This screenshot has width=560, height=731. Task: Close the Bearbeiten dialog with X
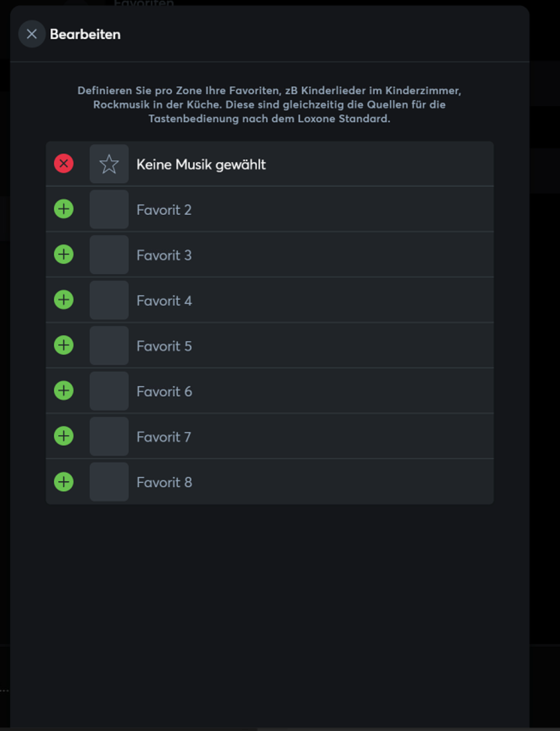(32, 34)
